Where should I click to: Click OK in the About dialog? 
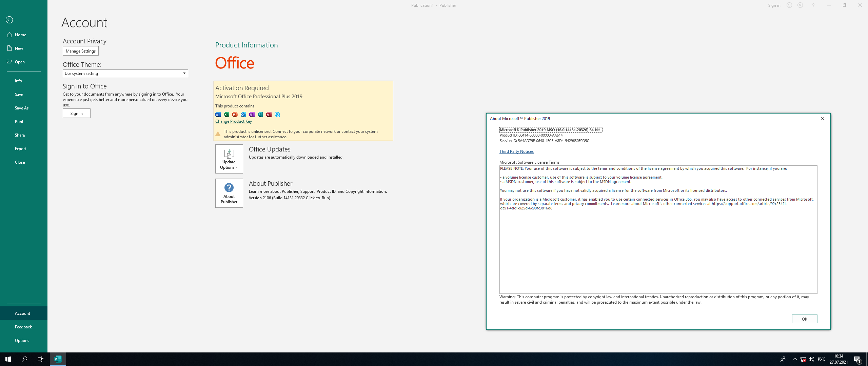pos(804,319)
